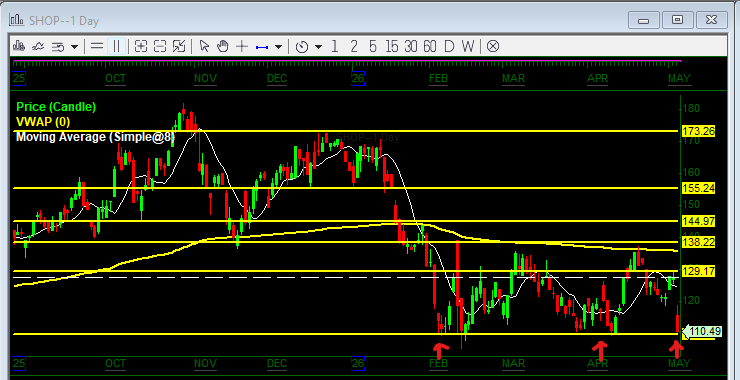Viewport: 740px width, 380px height.
Task: Click the chart settings list icon
Action: (58, 47)
